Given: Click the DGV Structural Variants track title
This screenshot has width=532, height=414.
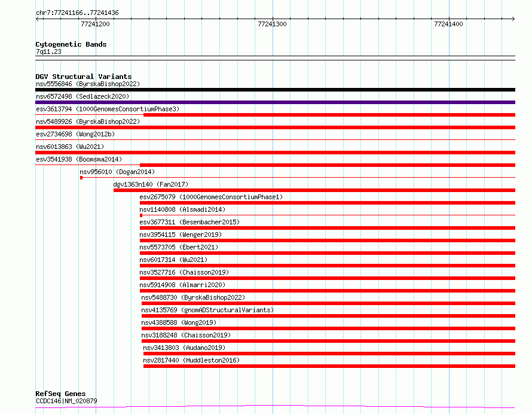Looking at the screenshot, I should 83,77.
